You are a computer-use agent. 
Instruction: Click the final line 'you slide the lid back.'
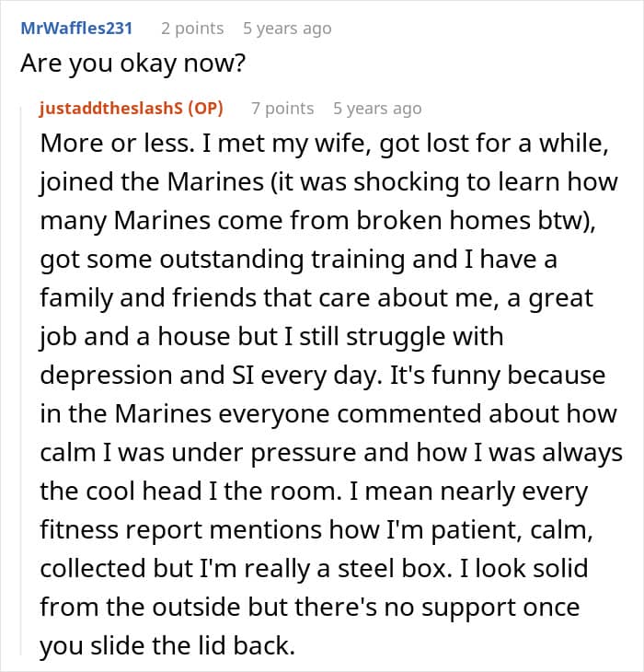pyautogui.click(x=167, y=646)
